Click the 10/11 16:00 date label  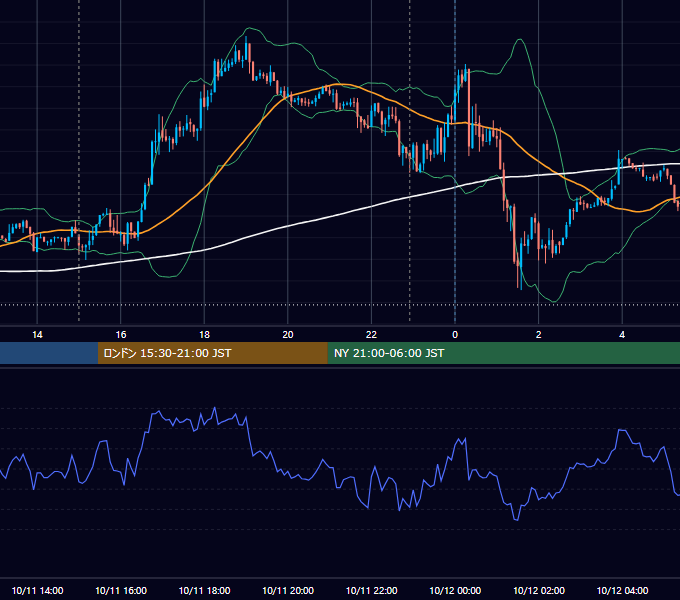pyautogui.click(x=121, y=590)
